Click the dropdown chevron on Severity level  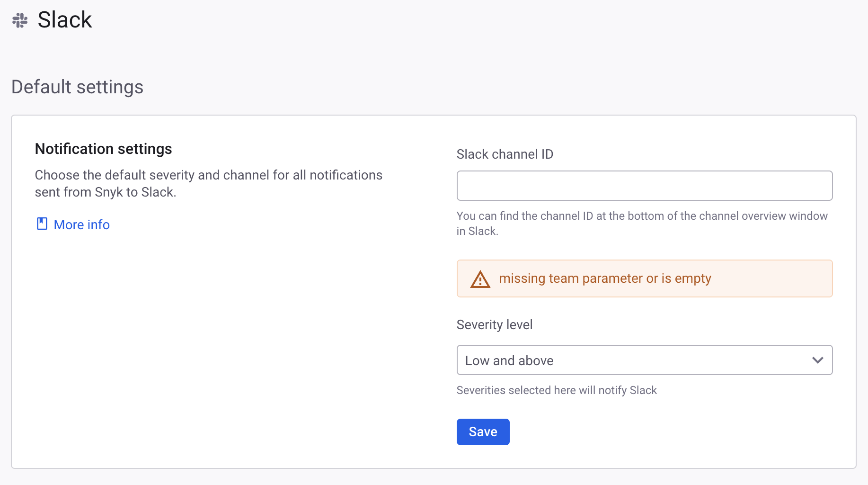click(817, 360)
